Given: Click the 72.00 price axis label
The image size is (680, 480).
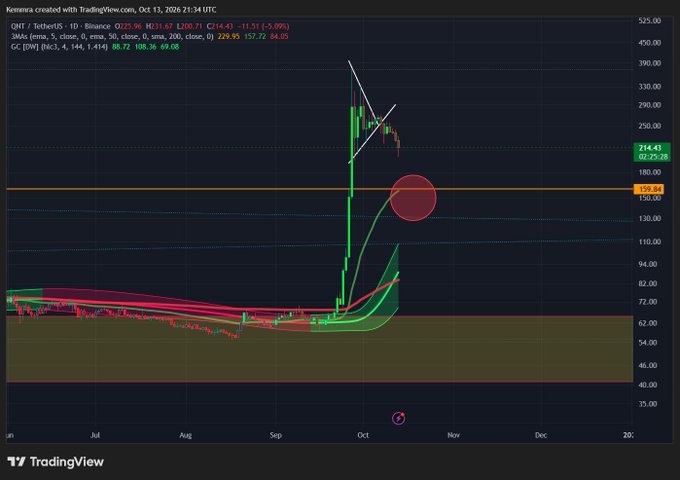Looking at the screenshot, I should coord(648,301).
